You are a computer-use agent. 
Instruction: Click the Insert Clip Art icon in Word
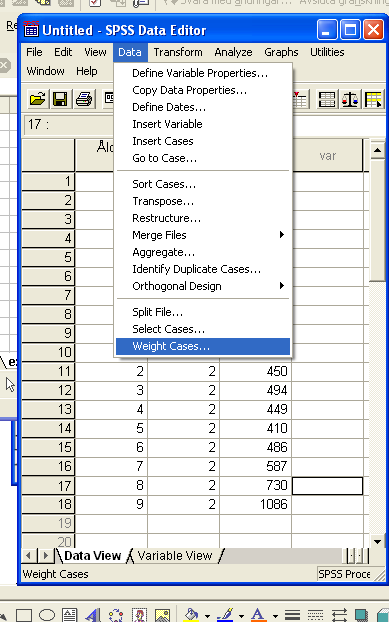tap(139, 615)
